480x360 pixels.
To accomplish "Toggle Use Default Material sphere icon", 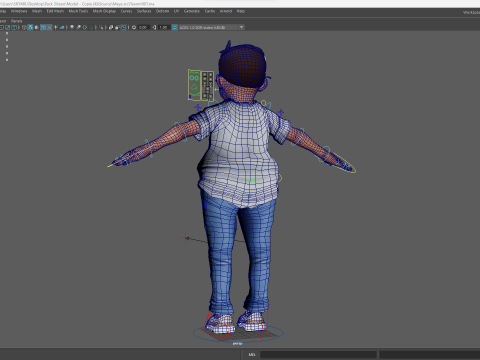I will click(x=36, y=27).
